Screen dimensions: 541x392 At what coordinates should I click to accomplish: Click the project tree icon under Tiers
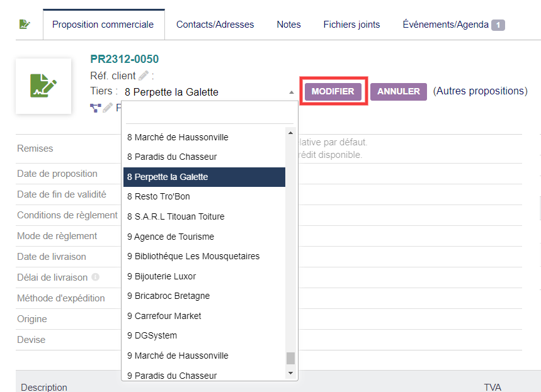pos(96,108)
